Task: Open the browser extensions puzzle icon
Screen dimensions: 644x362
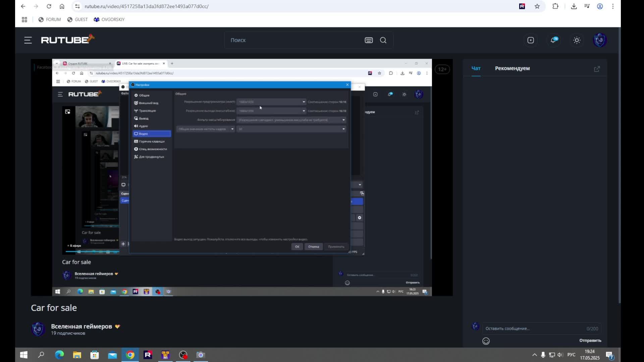Action: point(555,6)
